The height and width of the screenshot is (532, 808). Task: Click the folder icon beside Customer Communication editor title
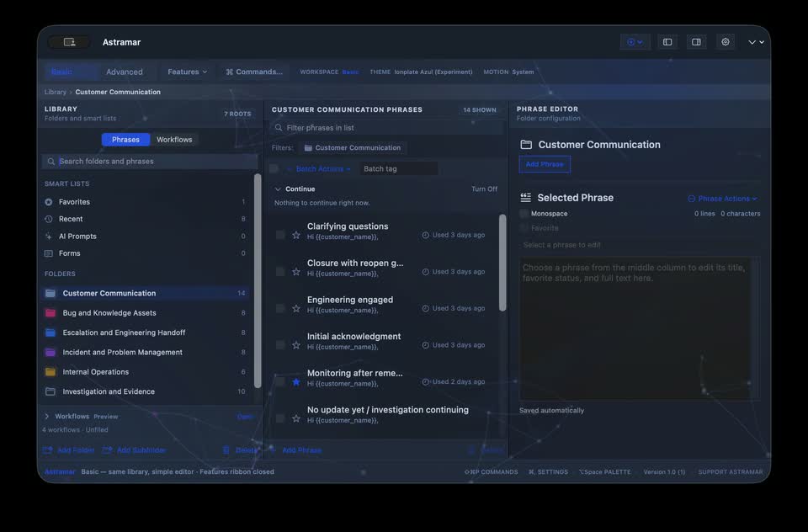526,145
